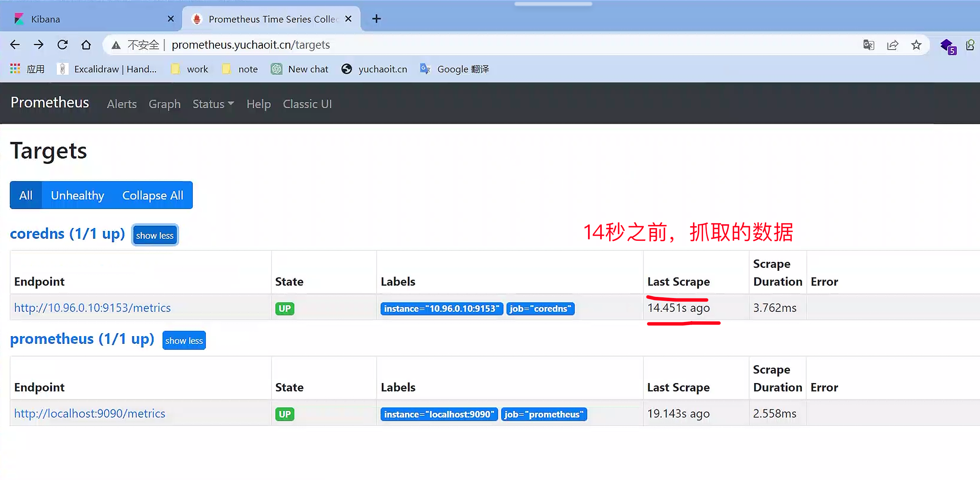Reload the Prometheus targets page
This screenshot has height=480, width=980.
[62, 45]
